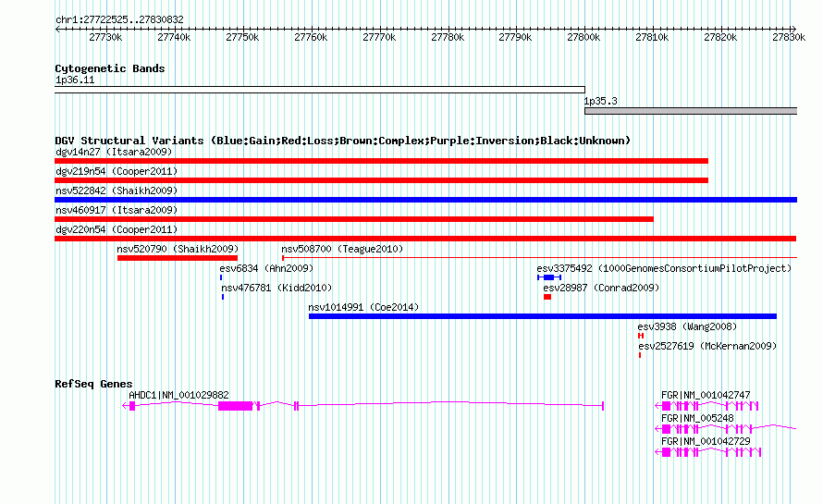The height and width of the screenshot is (504, 823).
Task: Open the nsv1014991 (Coe2014) blue gain bar
Action: (543, 316)
